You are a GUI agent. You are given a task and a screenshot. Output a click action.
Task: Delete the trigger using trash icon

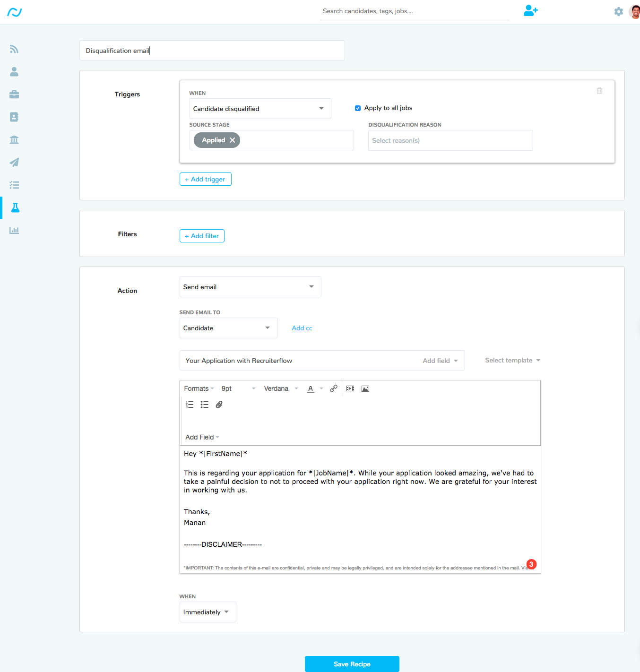pyautogui.click(x=599, y=91)
